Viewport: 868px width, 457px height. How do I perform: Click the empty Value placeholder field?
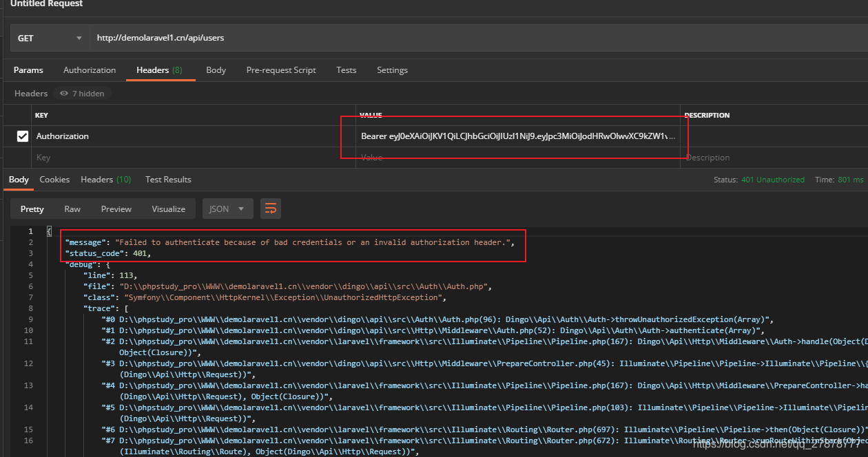518,158
